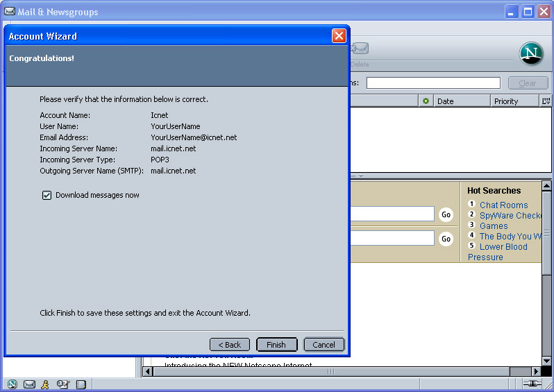
Task: Go back with the Back button
Action: coord(230,345)
